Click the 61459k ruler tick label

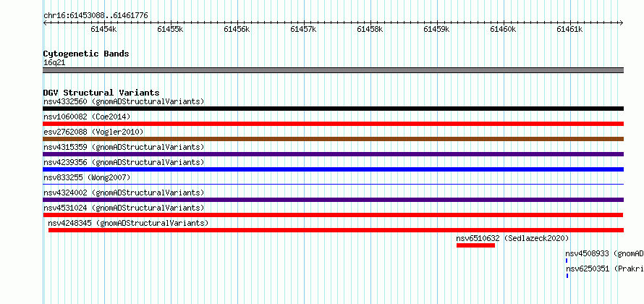(436, 29)
